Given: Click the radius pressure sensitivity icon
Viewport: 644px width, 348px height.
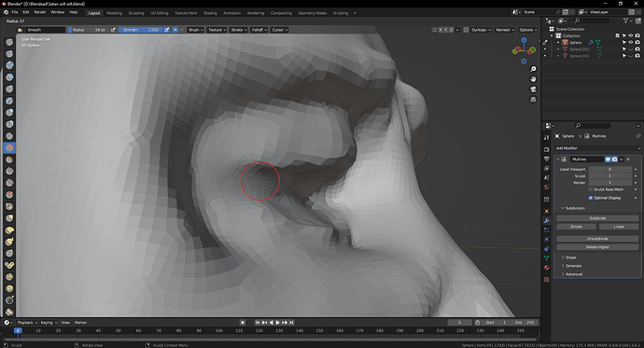Looking at the screenshot, I should tap(113, 30).
